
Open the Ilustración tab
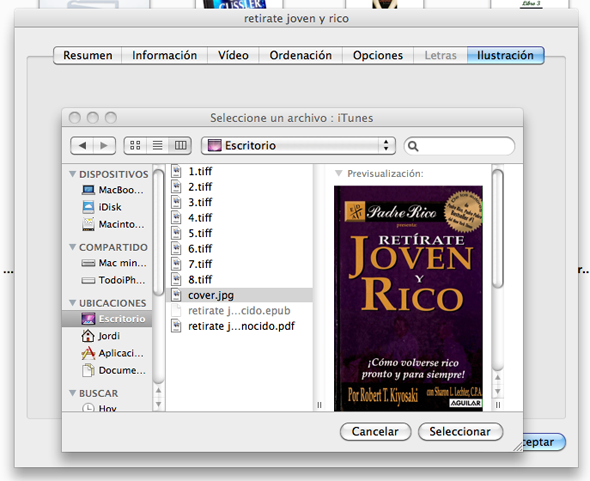coord(505,55)
